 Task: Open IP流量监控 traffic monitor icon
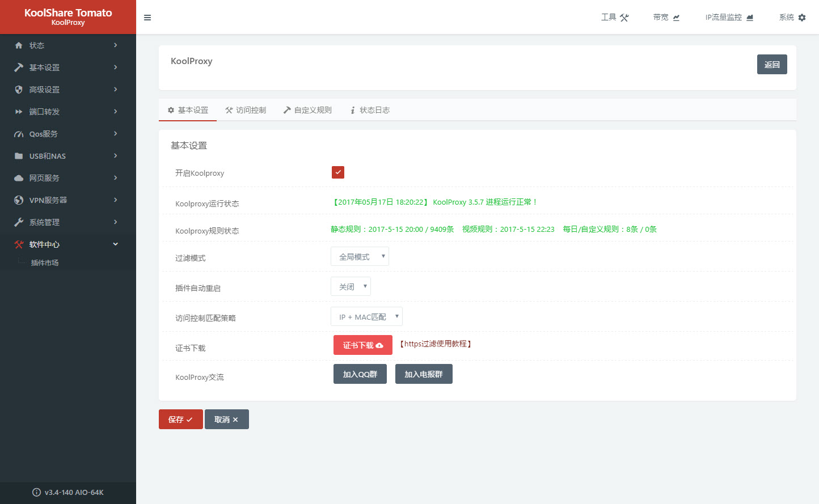(x=750, y=18)
